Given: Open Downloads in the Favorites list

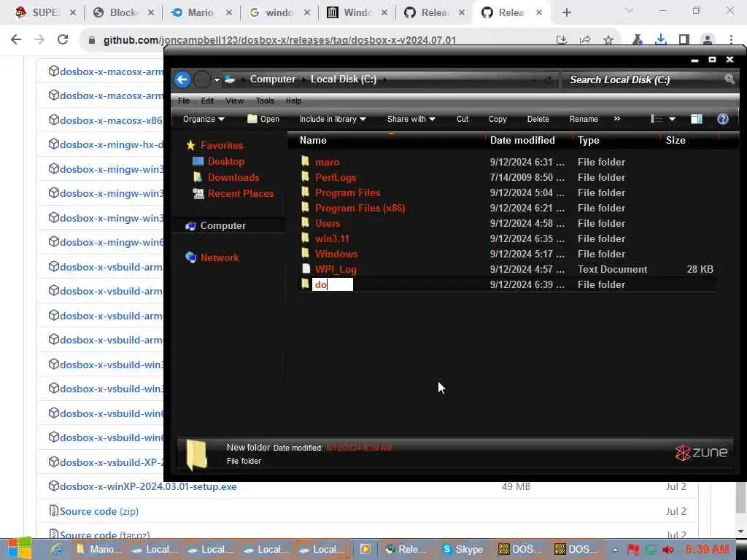Looking at the screenshot, I should click(233, 177).
